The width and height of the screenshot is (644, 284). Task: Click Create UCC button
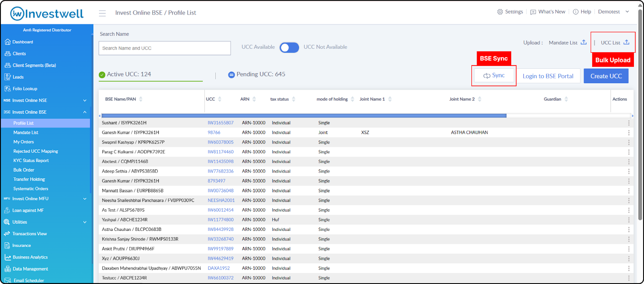606,76
